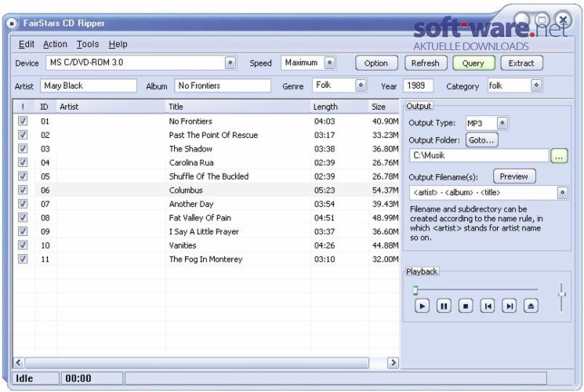Select the title Vanities
The image size is (584, 392).
183,245
